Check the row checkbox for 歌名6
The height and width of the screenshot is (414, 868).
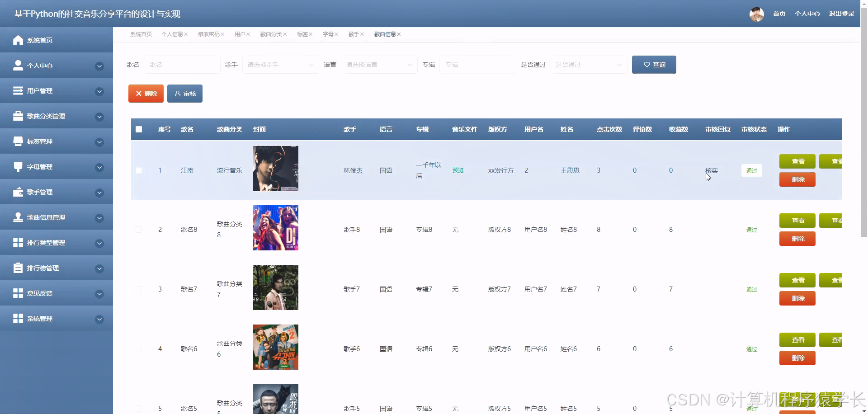pos(139,349)
